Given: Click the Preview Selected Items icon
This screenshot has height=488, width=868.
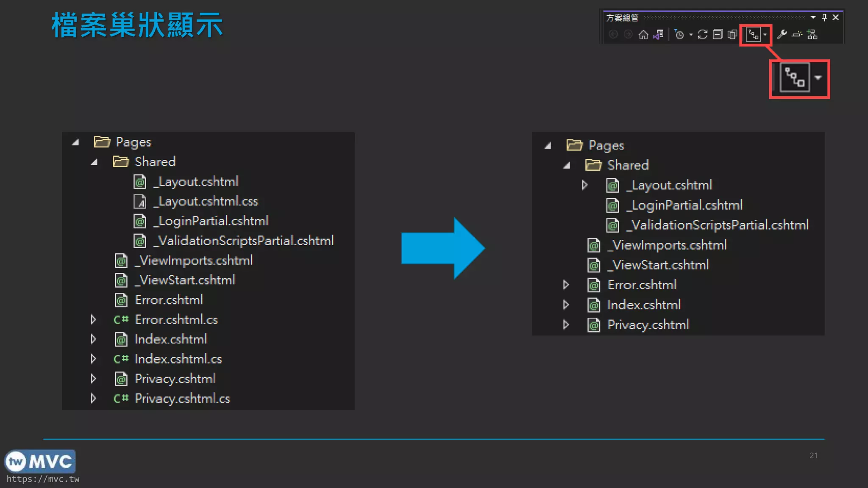Looking at the screenshot, I should pos(797,34).
